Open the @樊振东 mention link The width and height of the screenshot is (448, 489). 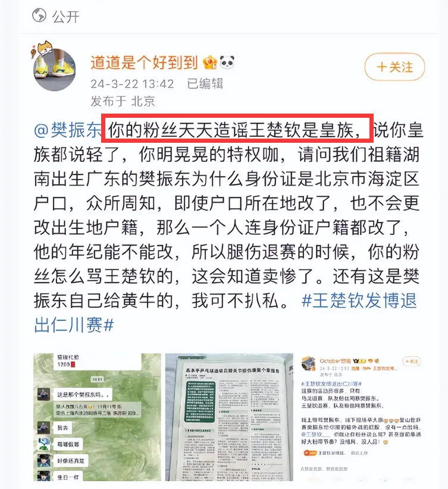[x=68, y=130]
